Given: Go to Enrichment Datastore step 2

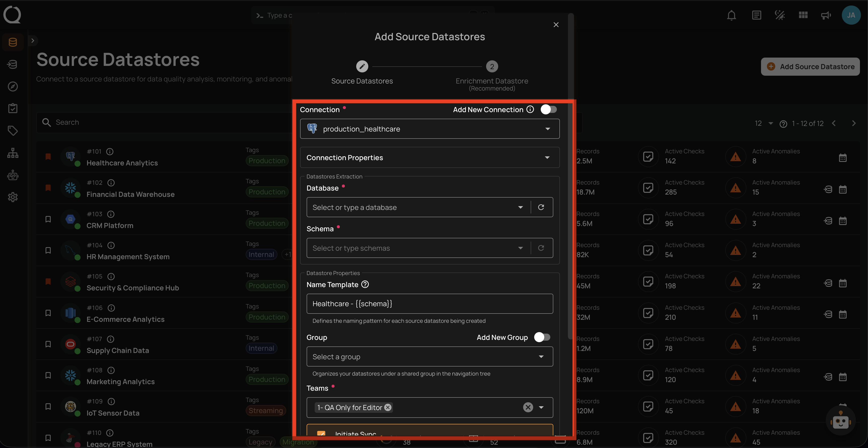Looking at the screenshot, I should [492, 67].
